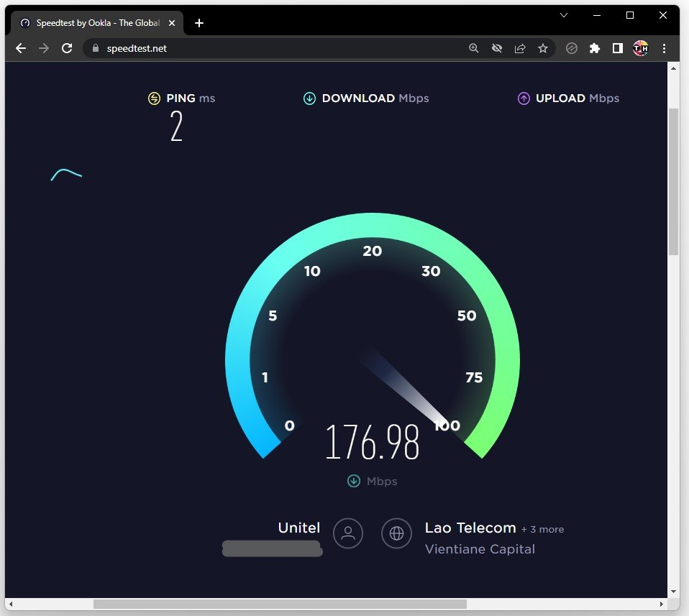Screen dimensions: 689x616
Task: Click the circular extension icon beside the star
Action: (571, 48)
